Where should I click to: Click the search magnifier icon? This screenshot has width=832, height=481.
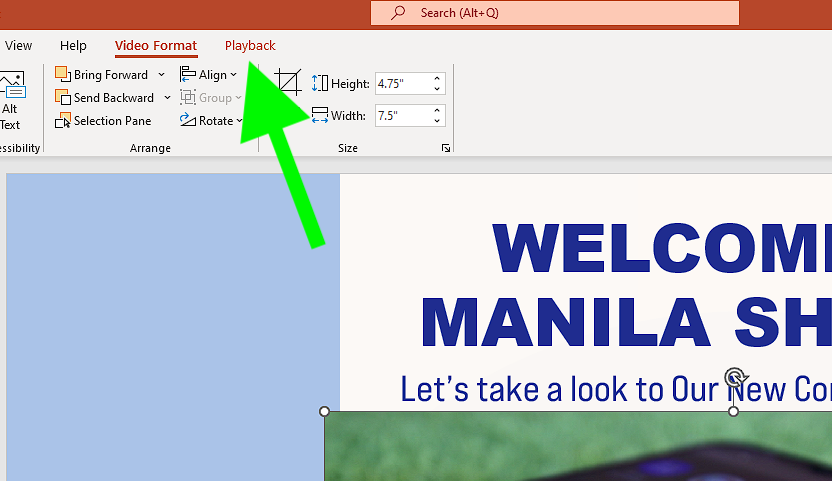coord(397,13)
